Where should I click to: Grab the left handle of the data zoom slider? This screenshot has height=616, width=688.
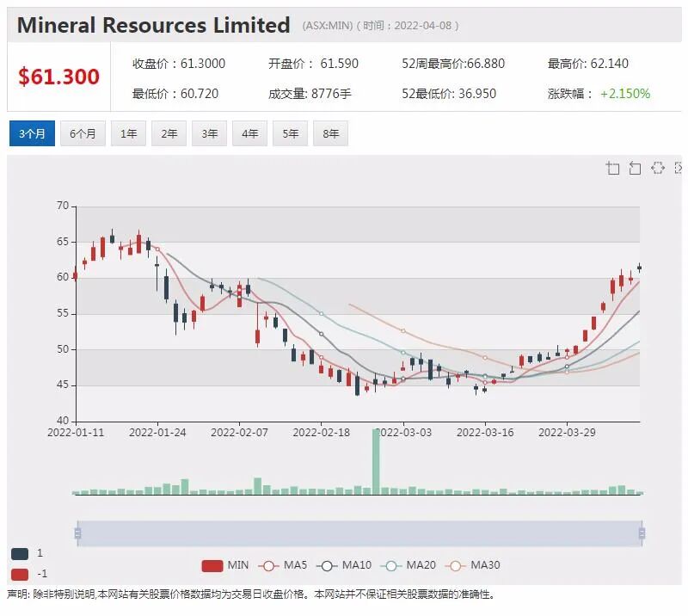coord(77,533)
